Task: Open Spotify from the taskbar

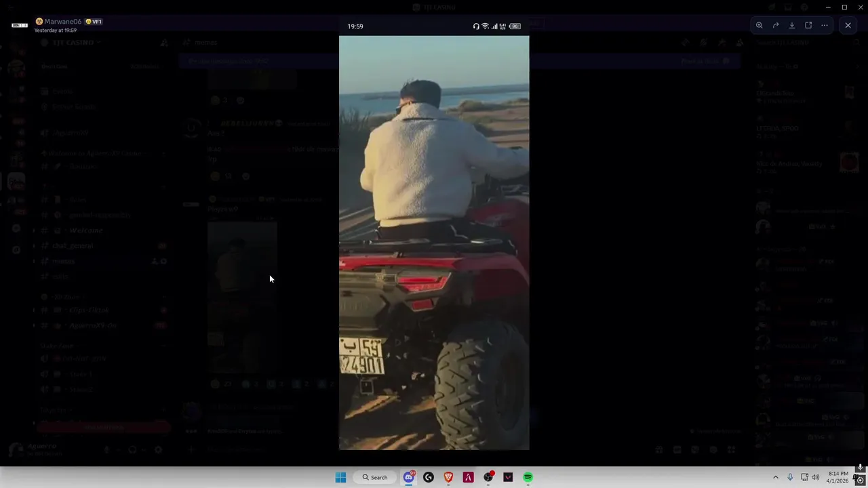Action: [528, 477]
